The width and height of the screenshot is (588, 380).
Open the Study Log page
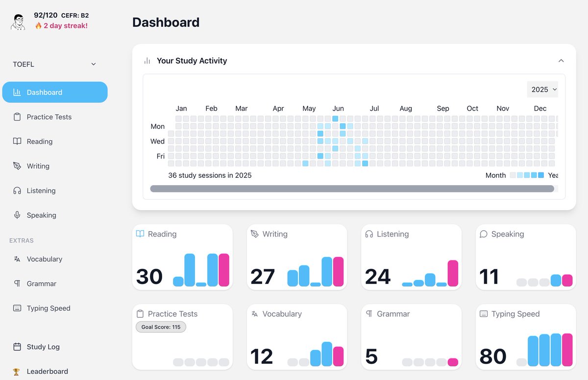pos(55,347)
